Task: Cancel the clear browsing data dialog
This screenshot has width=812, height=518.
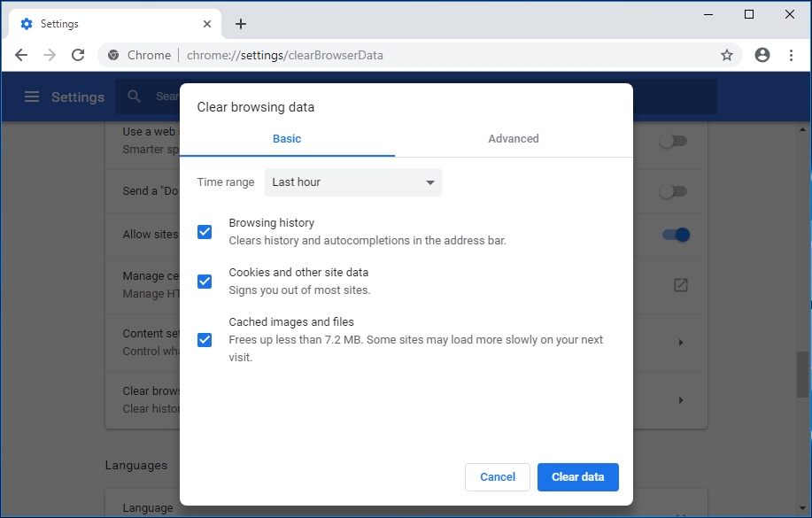Action: (x=497, y=476)
